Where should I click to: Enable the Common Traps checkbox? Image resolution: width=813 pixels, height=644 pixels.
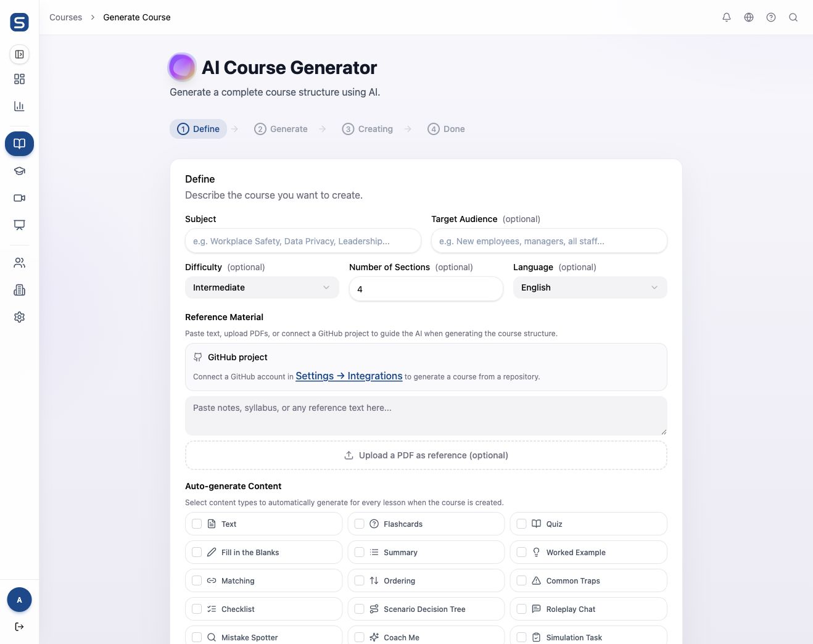pyautogui.click(x=522, y=580)
